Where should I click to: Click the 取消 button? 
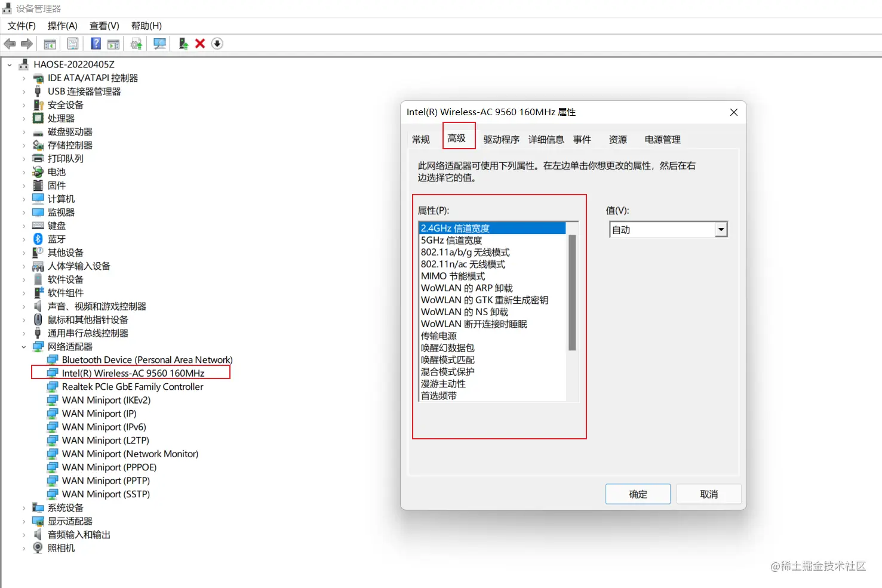pyautogui.click(x=709, y=494)
